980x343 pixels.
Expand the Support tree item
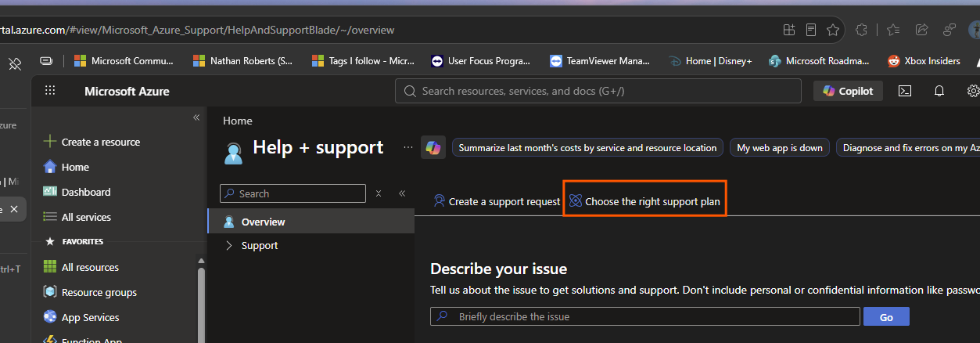(228, 245)
